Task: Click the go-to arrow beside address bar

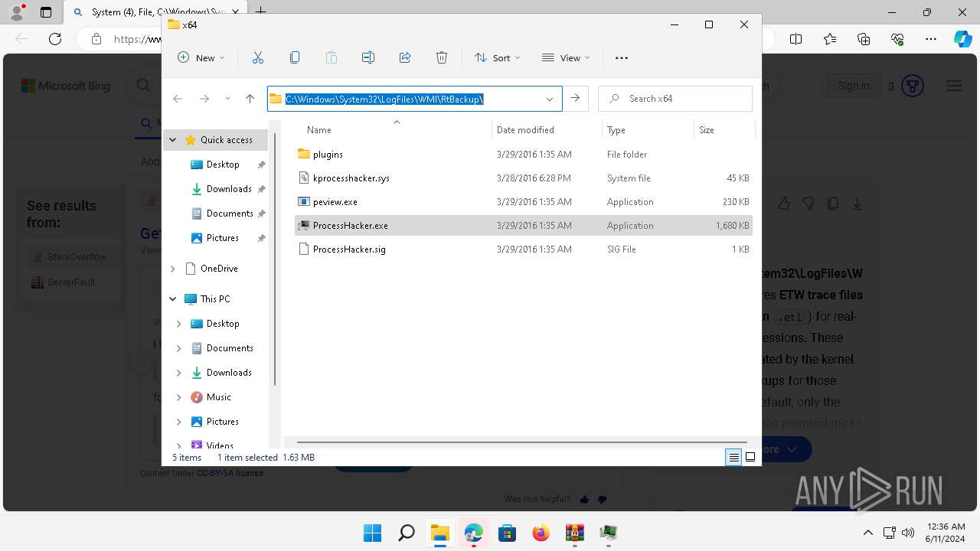Action: click(x=575, y=99)
